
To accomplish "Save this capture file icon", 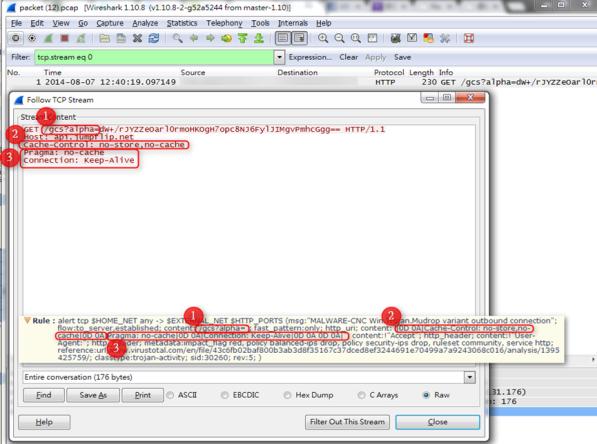I will coord(121,38).
